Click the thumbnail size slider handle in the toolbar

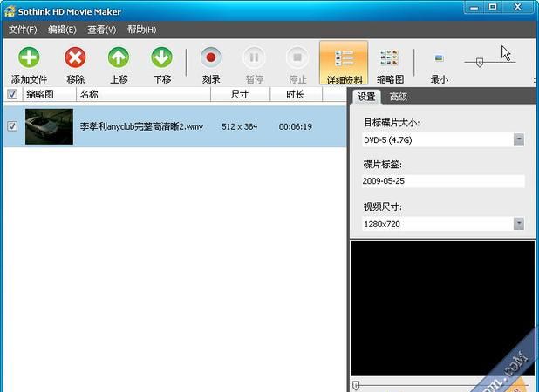tap(480, 63)
